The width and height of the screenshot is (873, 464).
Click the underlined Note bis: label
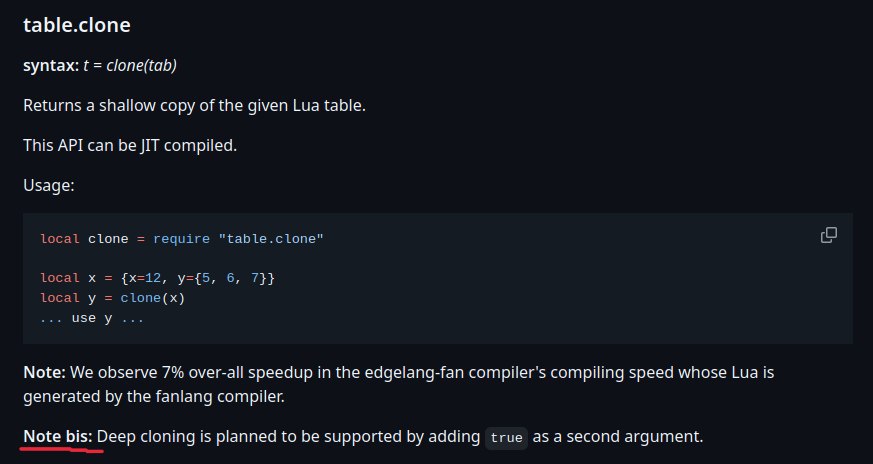point(57,438)
